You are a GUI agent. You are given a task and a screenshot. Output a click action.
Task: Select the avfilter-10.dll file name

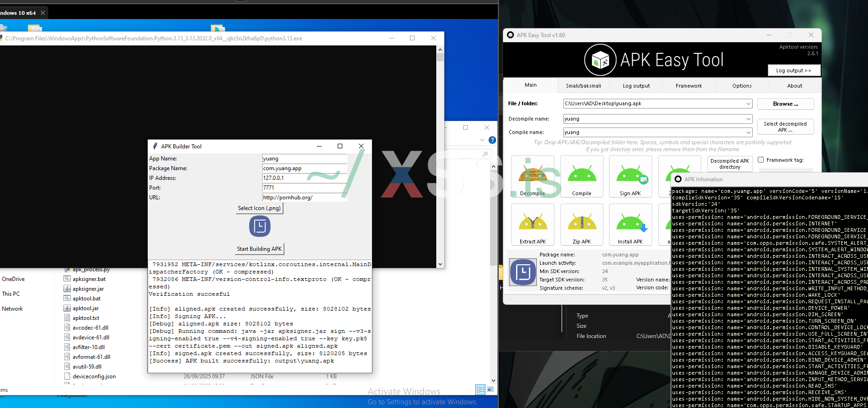[89, 347]
